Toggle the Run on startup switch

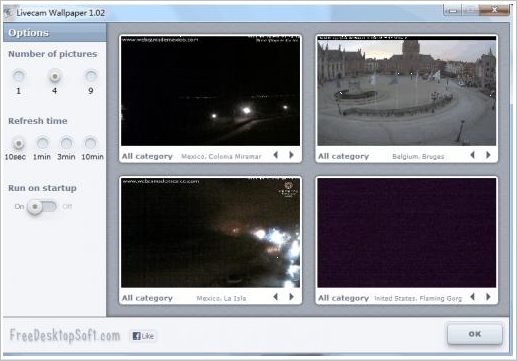42,207
